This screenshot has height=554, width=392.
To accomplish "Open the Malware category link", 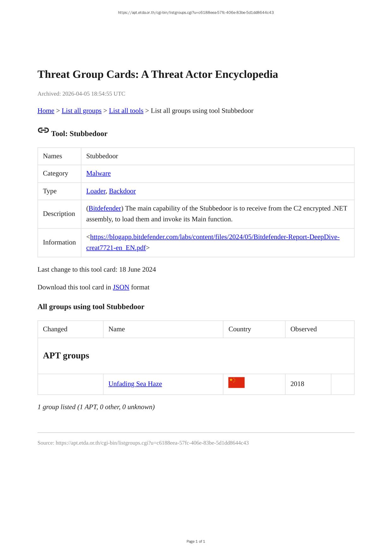I will [x=98, y=174].
